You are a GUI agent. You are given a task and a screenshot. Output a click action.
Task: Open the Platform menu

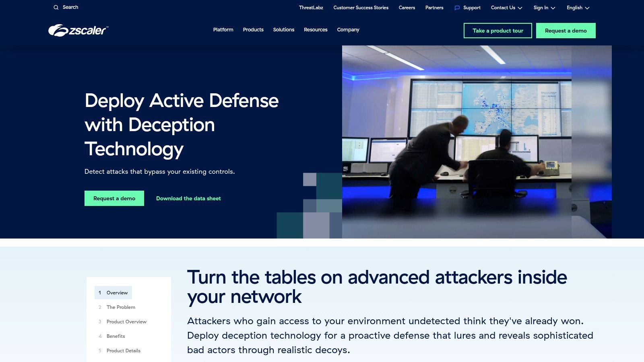click(223, 29)
